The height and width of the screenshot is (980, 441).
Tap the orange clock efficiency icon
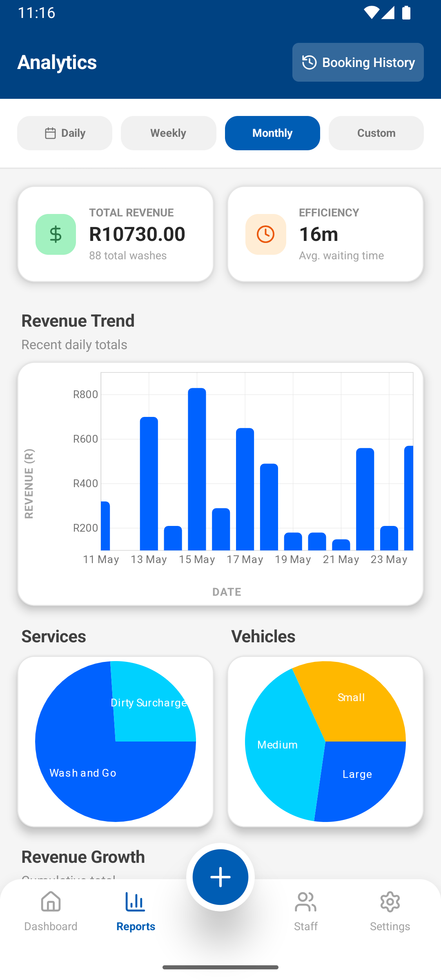tap(265, 234)
